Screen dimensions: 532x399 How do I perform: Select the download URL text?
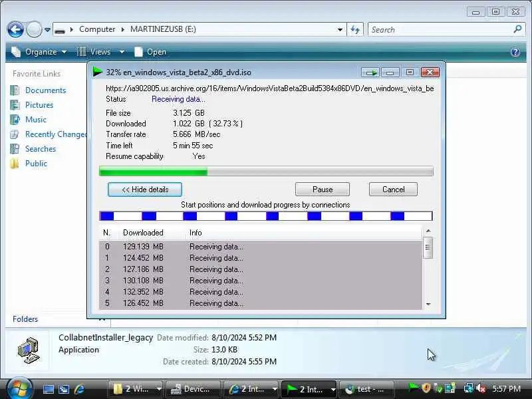coord(270,88)
